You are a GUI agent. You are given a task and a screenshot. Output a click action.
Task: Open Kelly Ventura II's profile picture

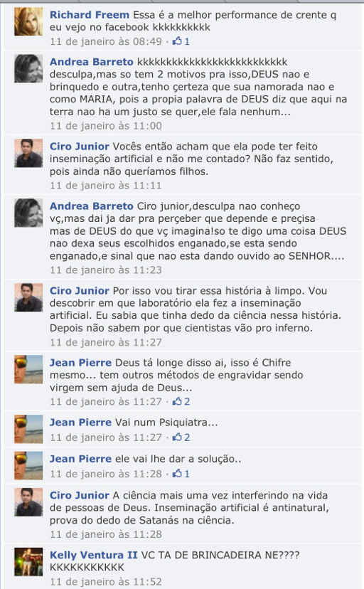point(28,561)
